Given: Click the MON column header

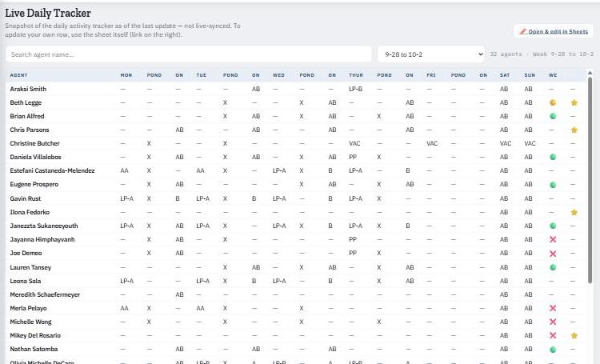Looking at the screenshot, I should point(126,75).
